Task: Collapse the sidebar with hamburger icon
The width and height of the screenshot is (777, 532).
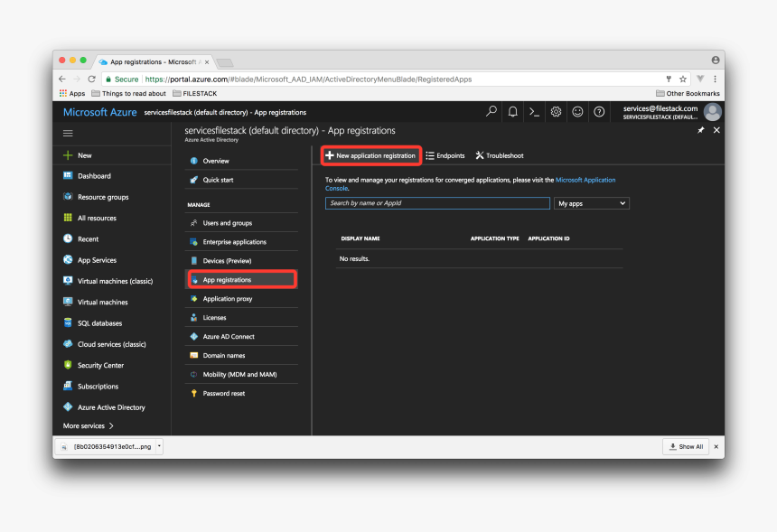Action: click(68, 134)
